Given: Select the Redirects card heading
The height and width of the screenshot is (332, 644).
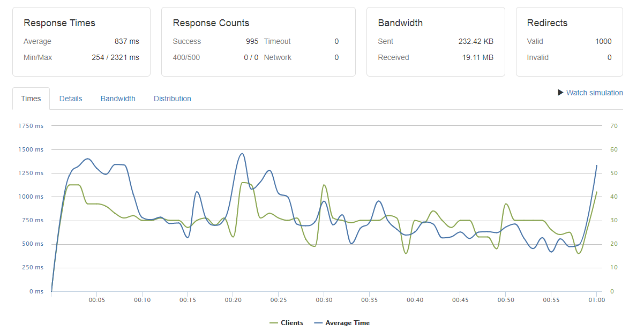Looking at the screenshot, I should [x=547, y=23].
